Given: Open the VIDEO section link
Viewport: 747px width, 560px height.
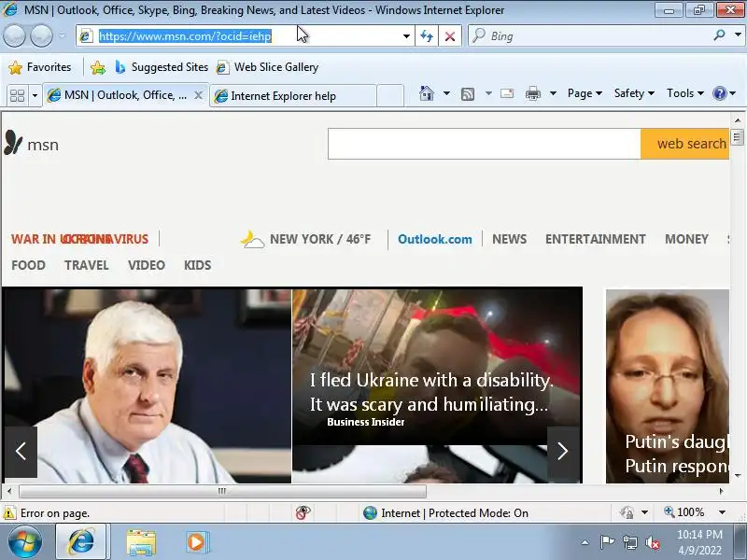Looking at the screenshot, I should [x=147, y=265].
